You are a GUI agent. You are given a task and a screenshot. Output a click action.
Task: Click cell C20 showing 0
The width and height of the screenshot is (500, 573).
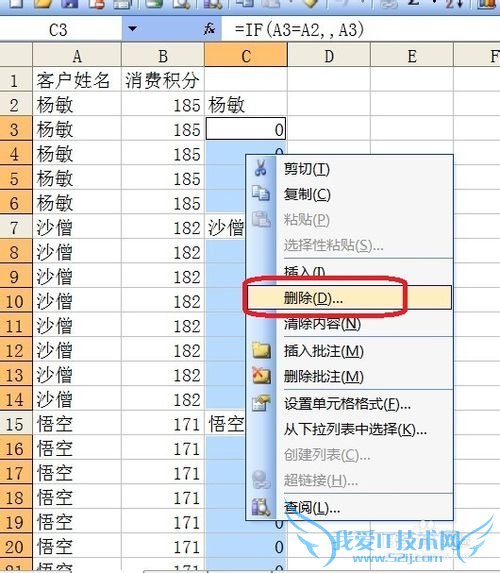[246, 546]
